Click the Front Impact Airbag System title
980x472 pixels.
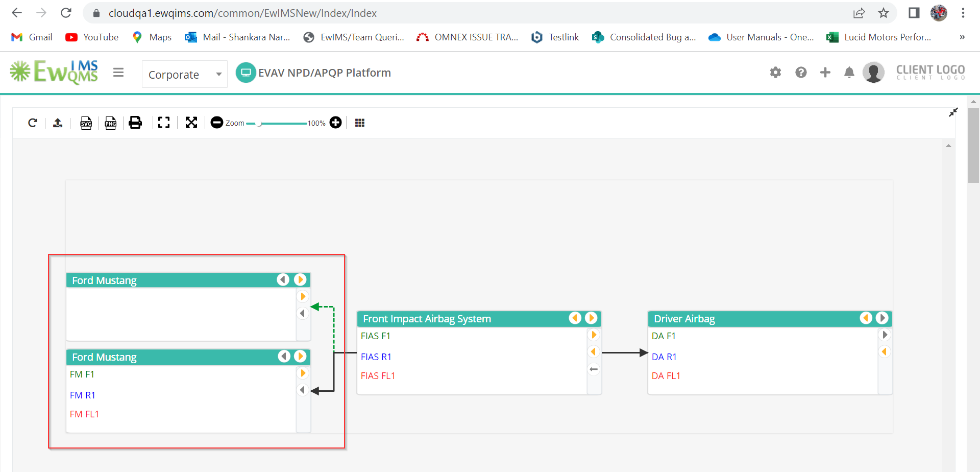(x=427, y=319)
